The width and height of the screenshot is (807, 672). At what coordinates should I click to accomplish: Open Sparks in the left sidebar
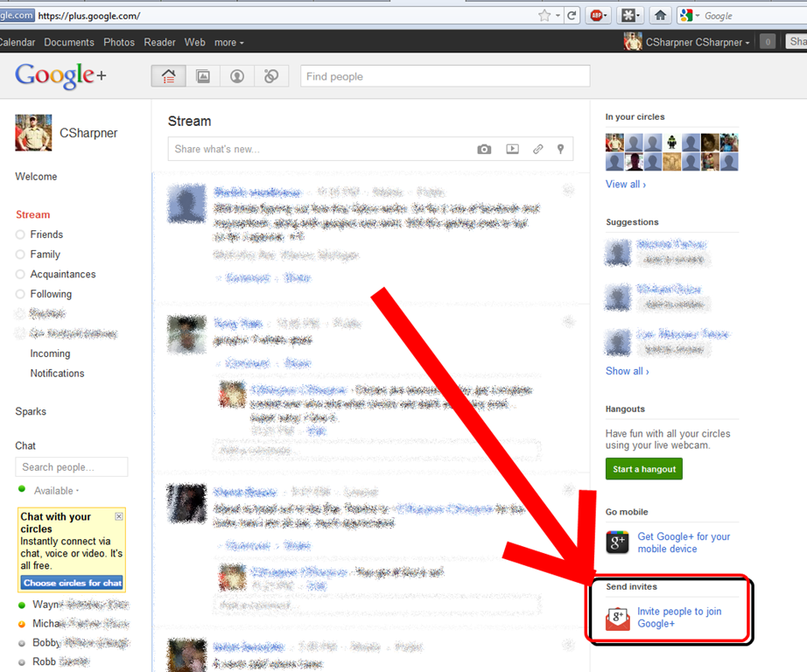31,411
